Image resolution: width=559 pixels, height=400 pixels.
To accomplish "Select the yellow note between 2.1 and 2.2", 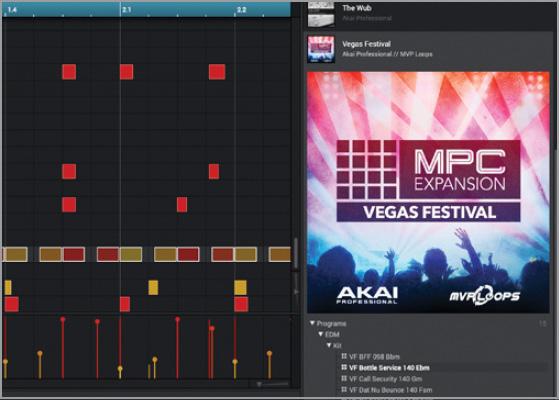I will click(x=153, y=287).
